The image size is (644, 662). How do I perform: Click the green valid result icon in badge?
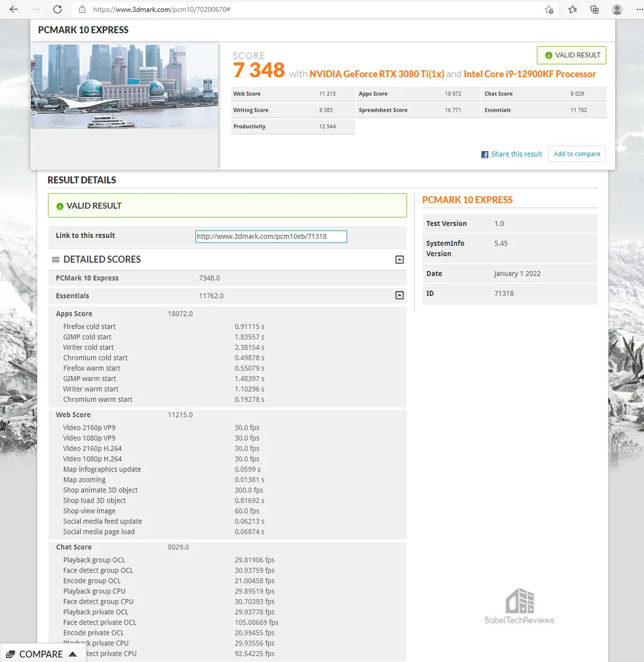(548, 55)
